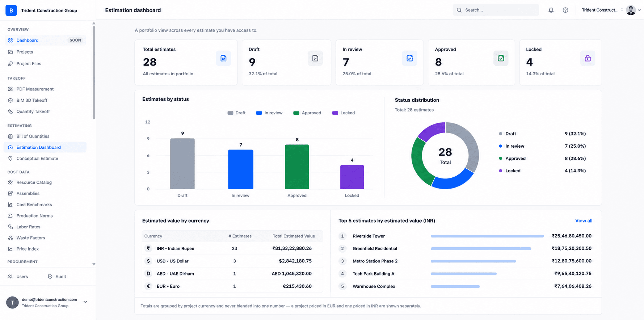Toggle the Approved series in chart legend
This screenshot has width=644, height=320.
[307, 113]
